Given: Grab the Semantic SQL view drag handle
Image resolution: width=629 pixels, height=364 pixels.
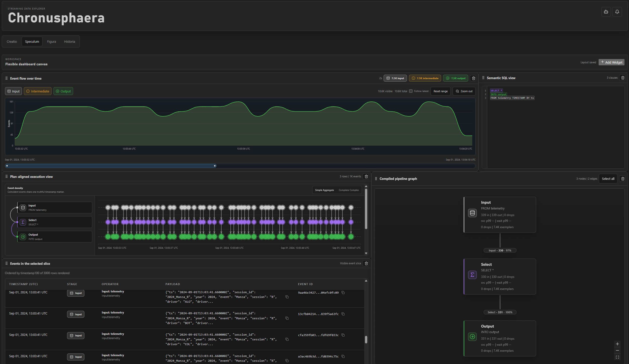Looking at the screenshot, I should tap(483, 78).
